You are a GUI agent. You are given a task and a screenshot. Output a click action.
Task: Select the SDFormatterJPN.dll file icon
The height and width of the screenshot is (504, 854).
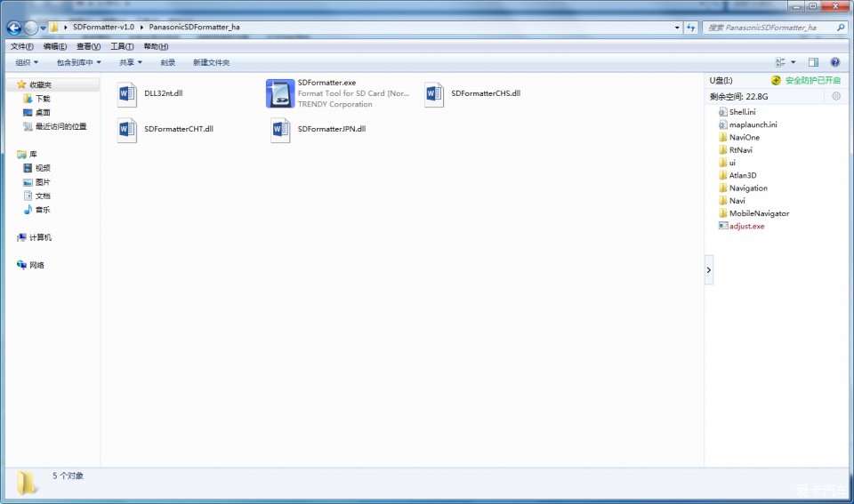(280, 130)
